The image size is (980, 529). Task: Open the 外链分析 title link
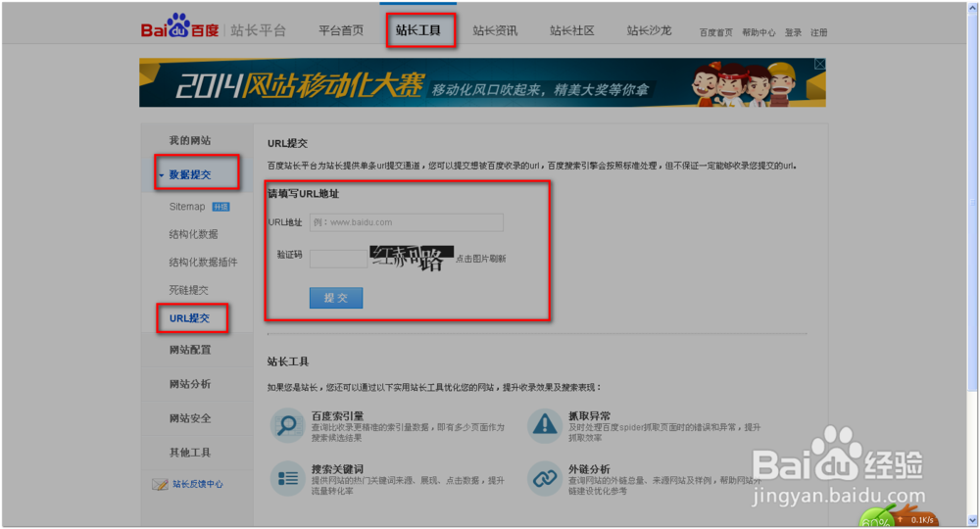(x=589, y=469)
